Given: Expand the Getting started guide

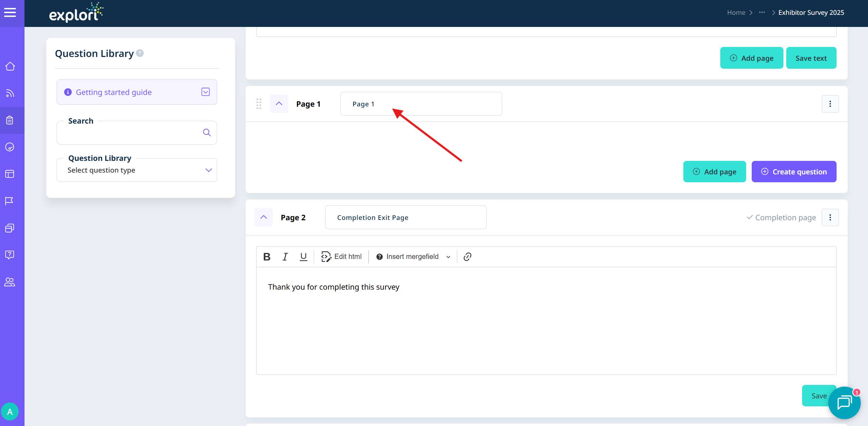Looking at the screenshot, I should point(205,92).
